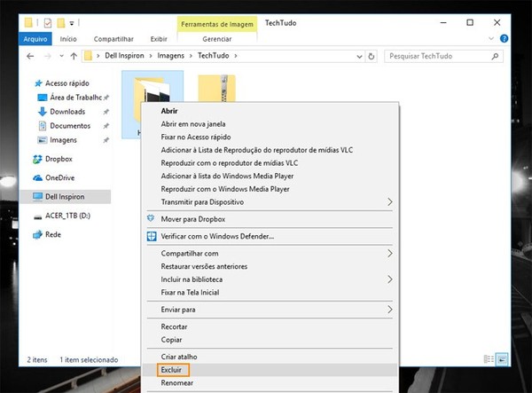Open the Help question mark icon
This screenshot has height=393, width=532.
point(504,39)
